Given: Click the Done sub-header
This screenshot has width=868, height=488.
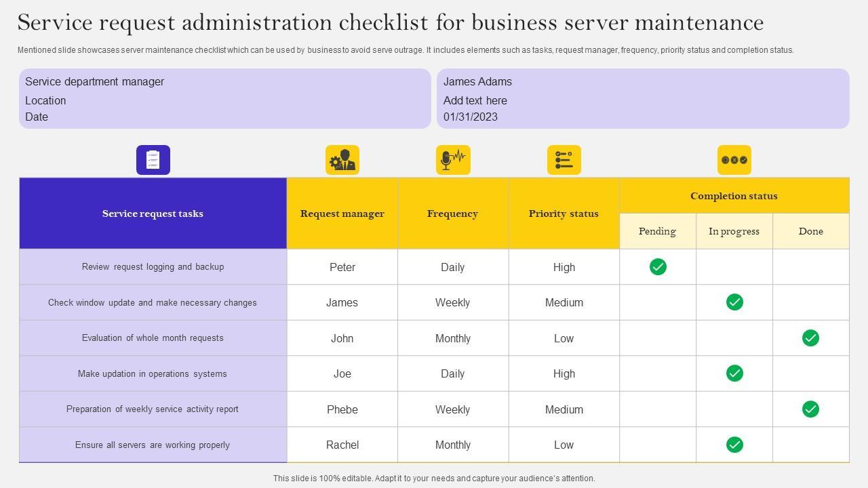Looking at the screenshot, I should (x=811, y=231).
